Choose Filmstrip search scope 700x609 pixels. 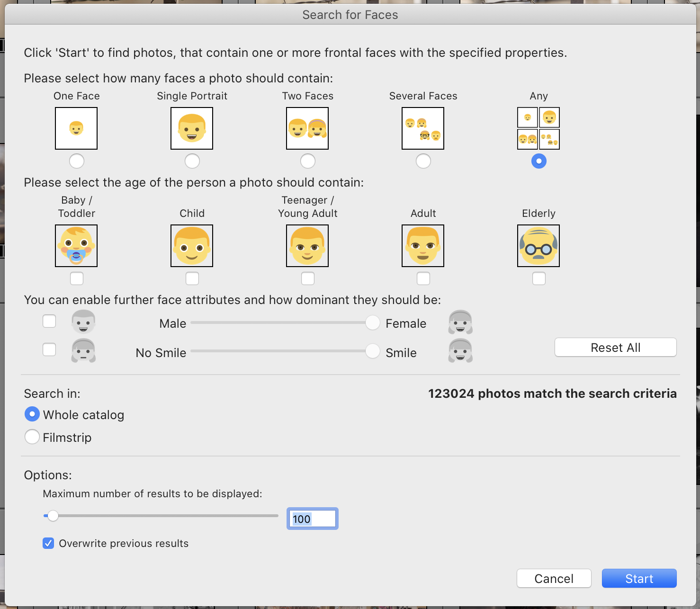pyautogui.click(x=32, y=437)
